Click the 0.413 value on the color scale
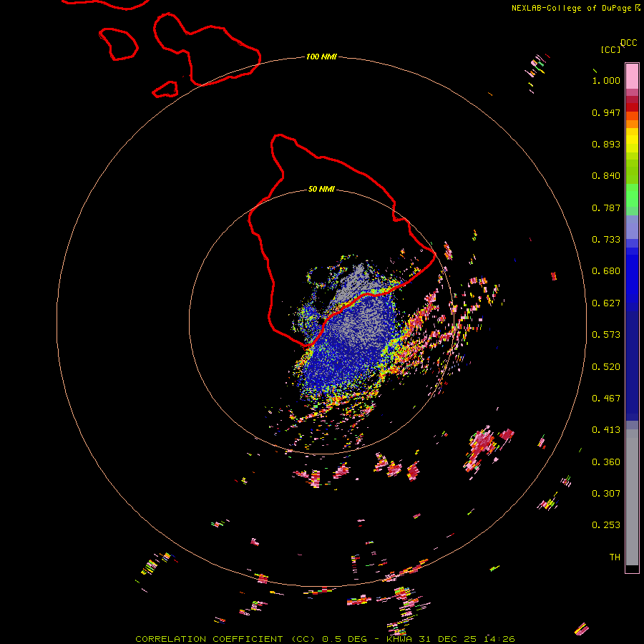 click(x=606, y=430)
